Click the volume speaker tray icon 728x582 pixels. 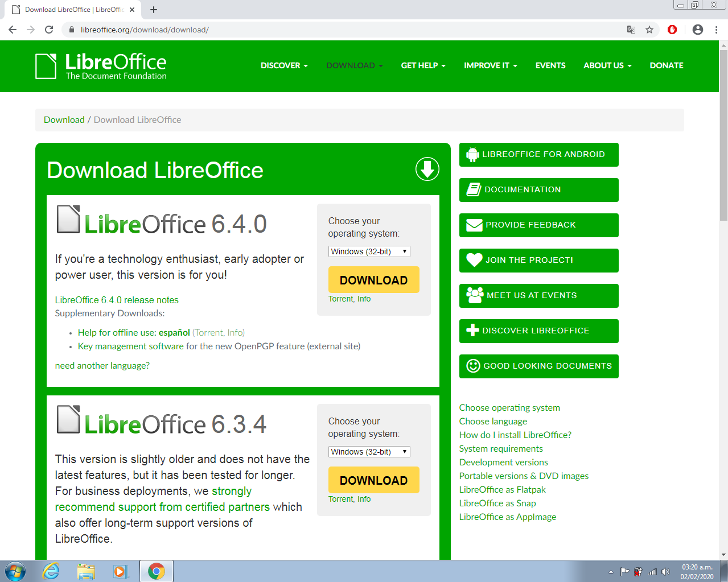(x=666, y=572)
